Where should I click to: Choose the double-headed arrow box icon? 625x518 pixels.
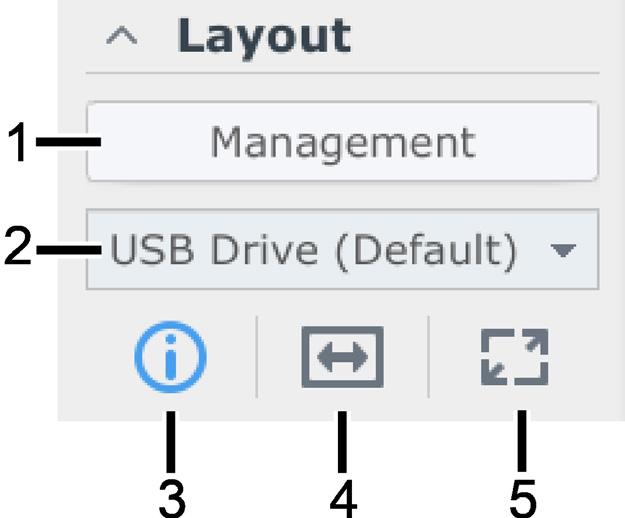342,357
